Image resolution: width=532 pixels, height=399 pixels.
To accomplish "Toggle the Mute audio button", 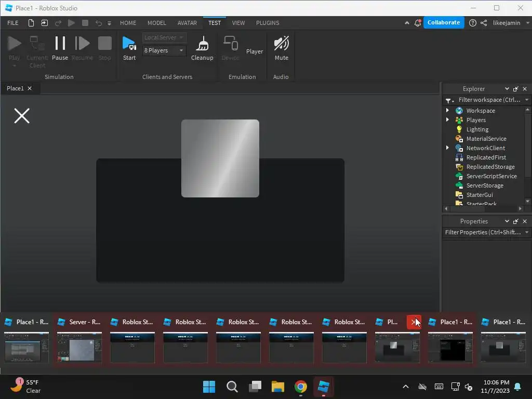I will 281,48.
